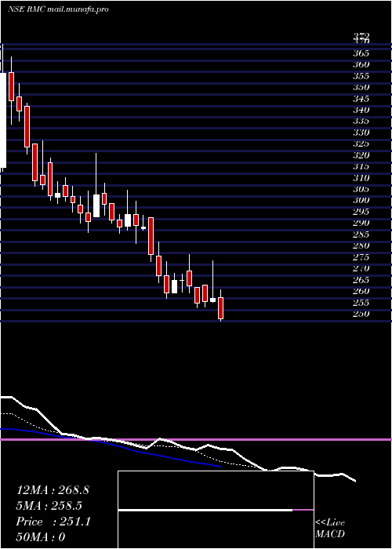The height and width of the screenshot is (549, 392).
Task: Click the 275 price axis label
Action: point(361,257)
